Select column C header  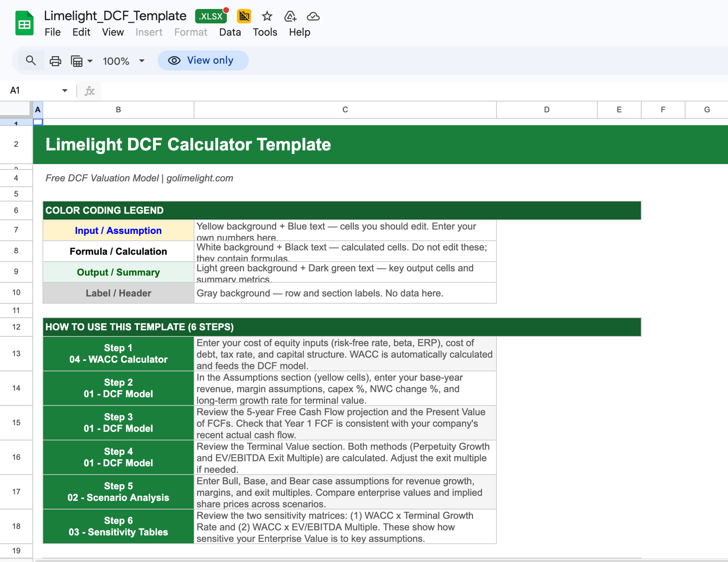tap(345, 109)
